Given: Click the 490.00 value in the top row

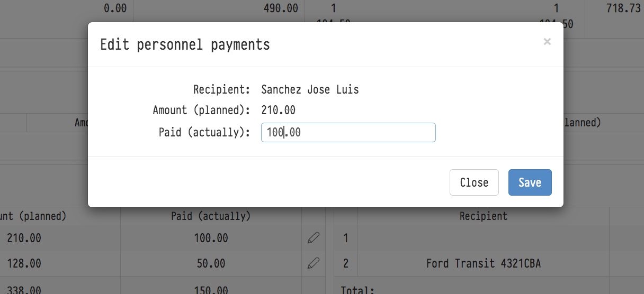Looking at the screenshot, I should (x=280, y=8).
